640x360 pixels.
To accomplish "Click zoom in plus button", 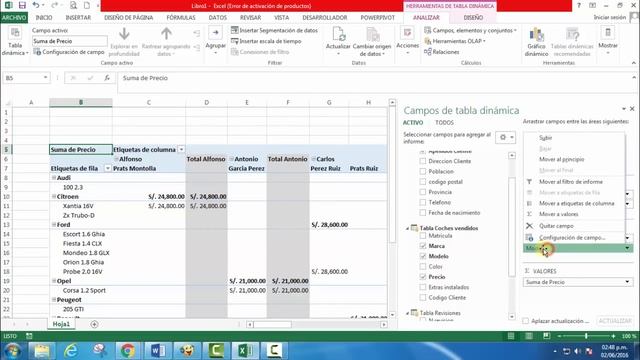I will 613,336.
